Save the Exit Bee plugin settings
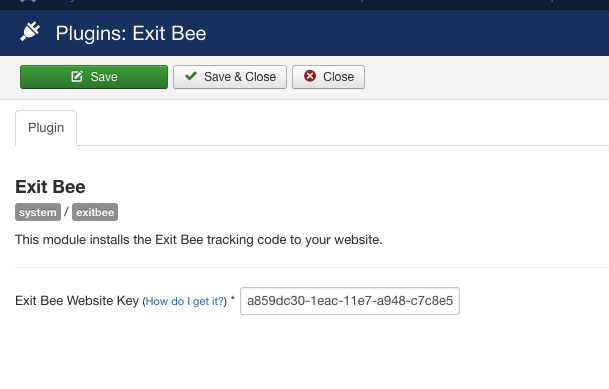Screen dimensions: 609x389 tap(94, 77)
